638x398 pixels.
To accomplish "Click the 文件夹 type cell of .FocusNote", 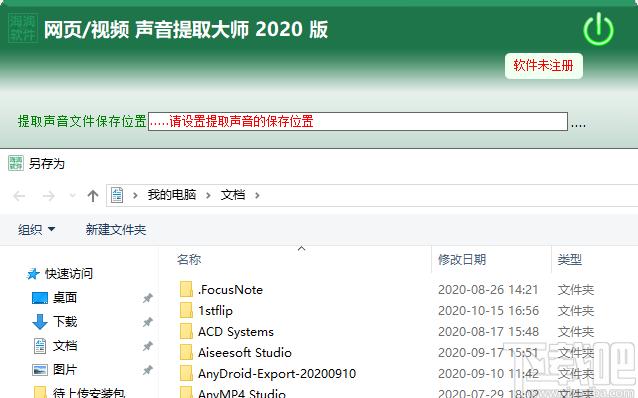I will [576, 290].
